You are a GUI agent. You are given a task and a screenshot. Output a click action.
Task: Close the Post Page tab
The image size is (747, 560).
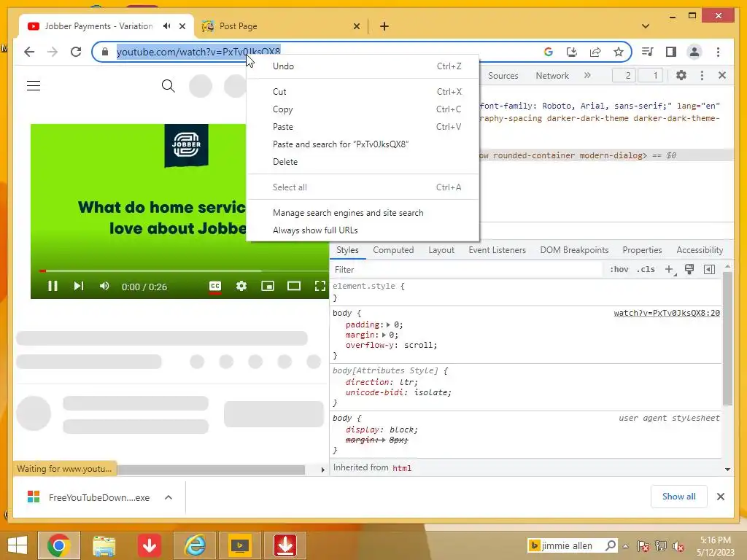click(356, 26)
